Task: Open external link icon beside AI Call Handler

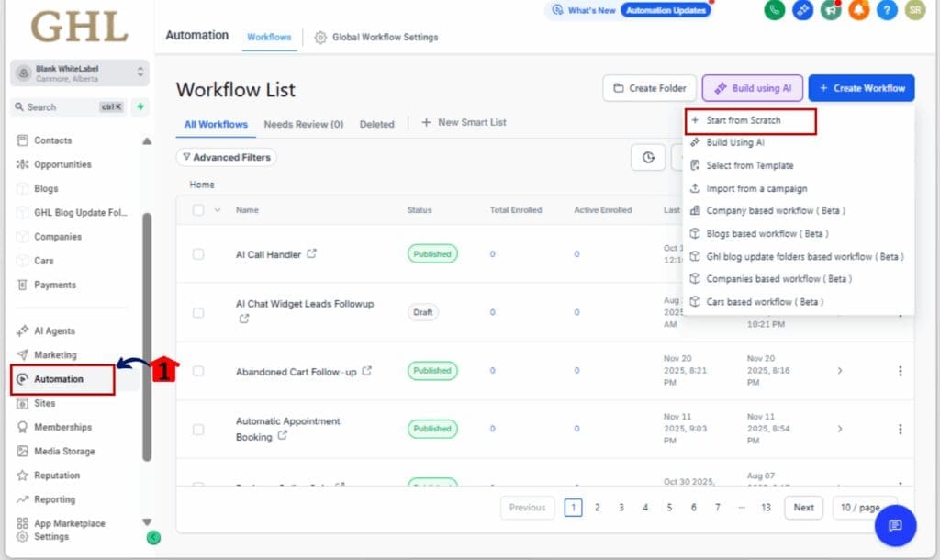Action: [x=312, y=254]
